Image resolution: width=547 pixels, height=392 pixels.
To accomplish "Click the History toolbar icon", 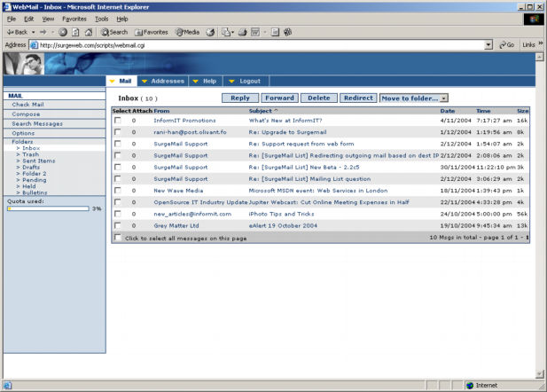I will click(211, 32).
